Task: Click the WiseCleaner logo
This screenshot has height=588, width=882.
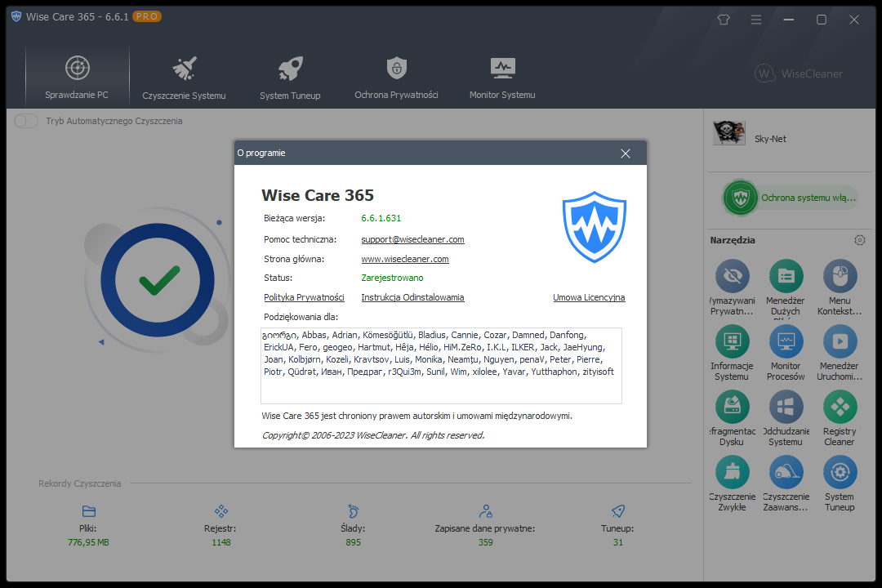Action: [799, 73]
